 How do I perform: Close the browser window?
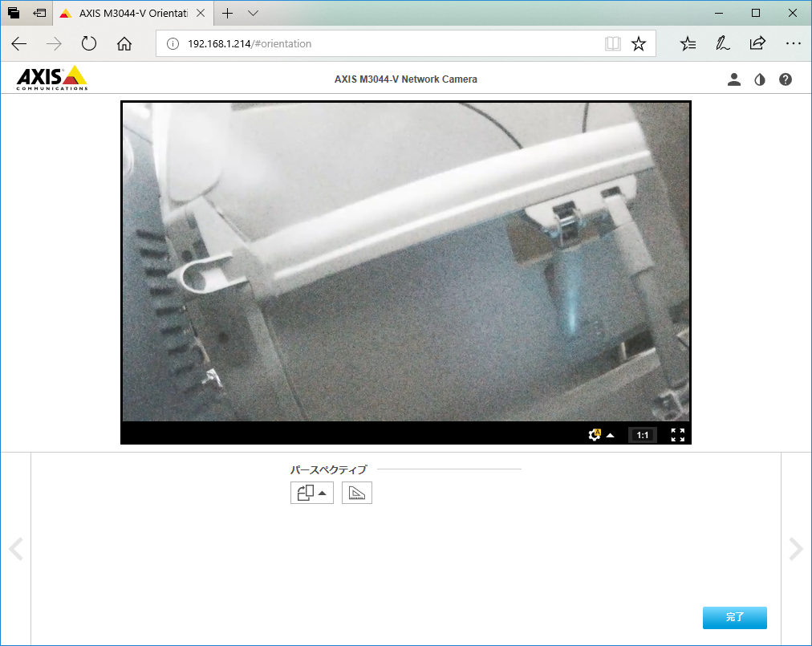(x=792, y=13)
